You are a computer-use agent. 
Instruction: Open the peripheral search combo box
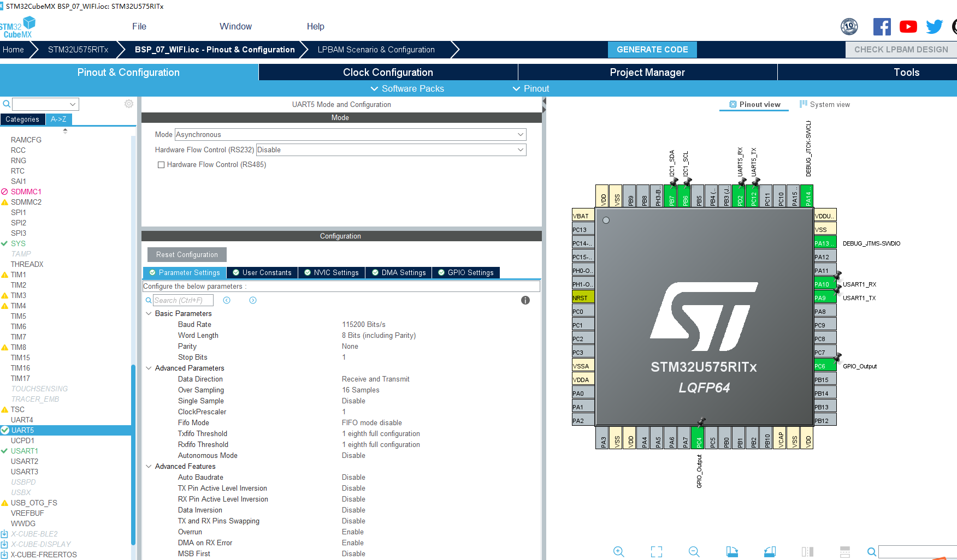[x=46, y=104]
